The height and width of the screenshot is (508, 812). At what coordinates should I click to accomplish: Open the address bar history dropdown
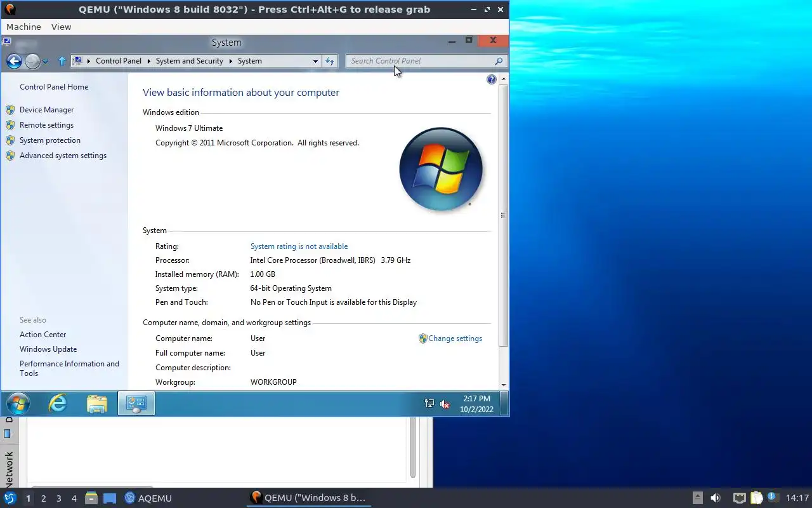pos(315,61)
